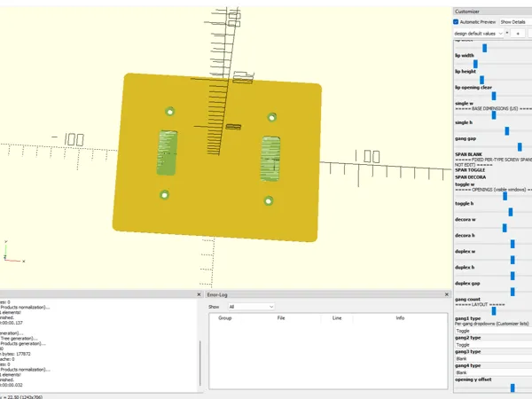Adjust the decora w slider
Image resolution: width=532 pixels, height=399 pixels.
505,228
